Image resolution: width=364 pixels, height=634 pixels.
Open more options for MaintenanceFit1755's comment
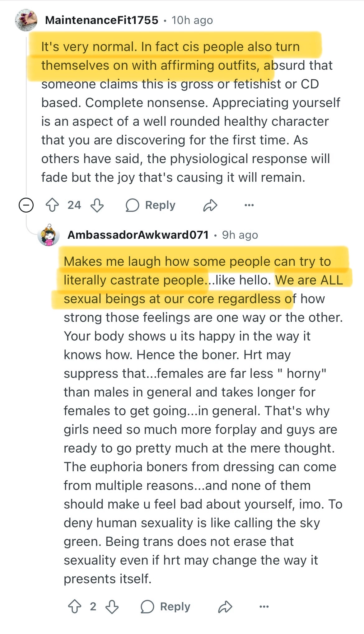click(249, 205)
